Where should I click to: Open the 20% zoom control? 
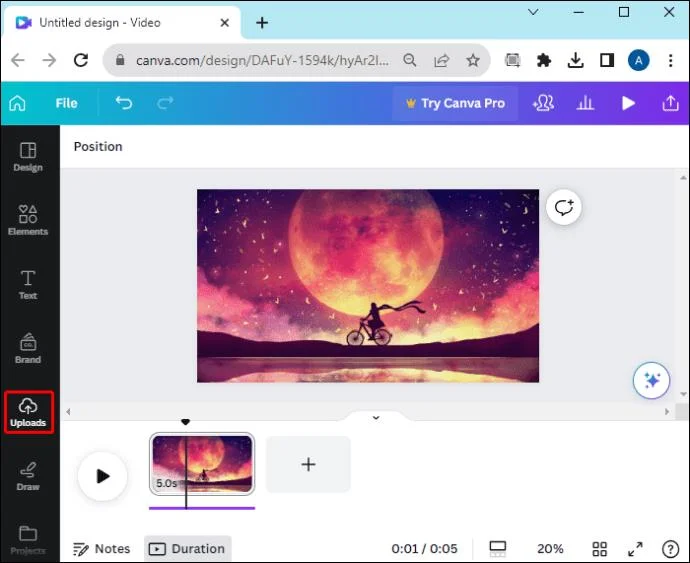pyautogui.click(x=550, y=549)
